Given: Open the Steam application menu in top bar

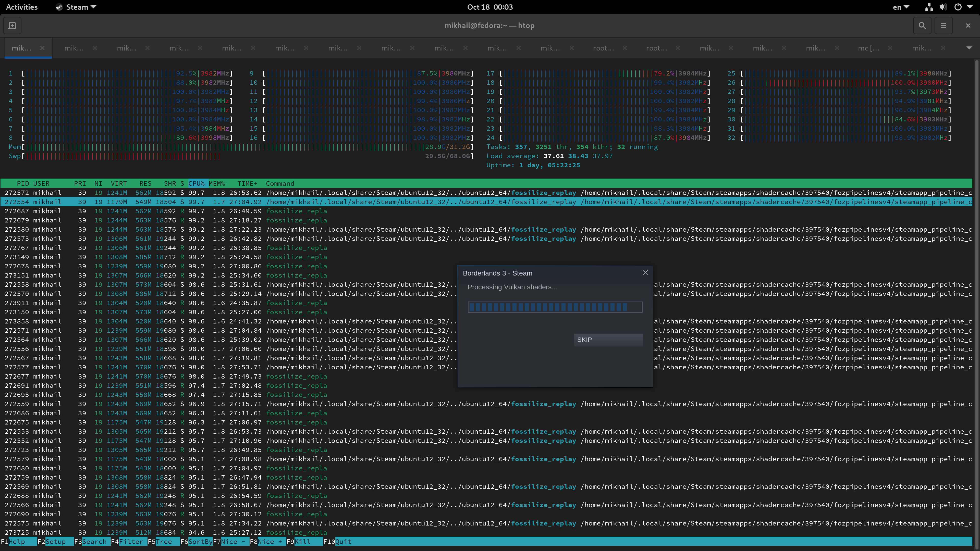Looking at the screenshot, I should (76, 7).
